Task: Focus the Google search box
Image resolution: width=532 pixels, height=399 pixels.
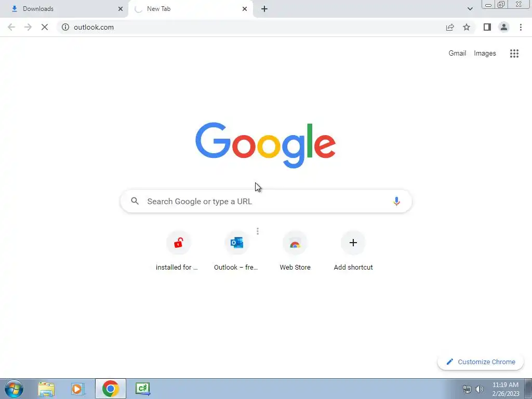Action: pyautogui.click(x=266, y=201)
